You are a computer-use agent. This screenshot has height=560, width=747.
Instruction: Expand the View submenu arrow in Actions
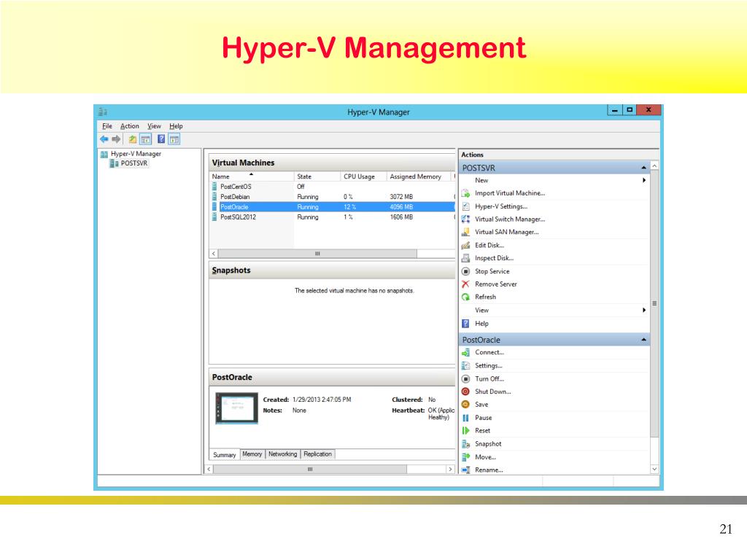click(x=644, y=311)
